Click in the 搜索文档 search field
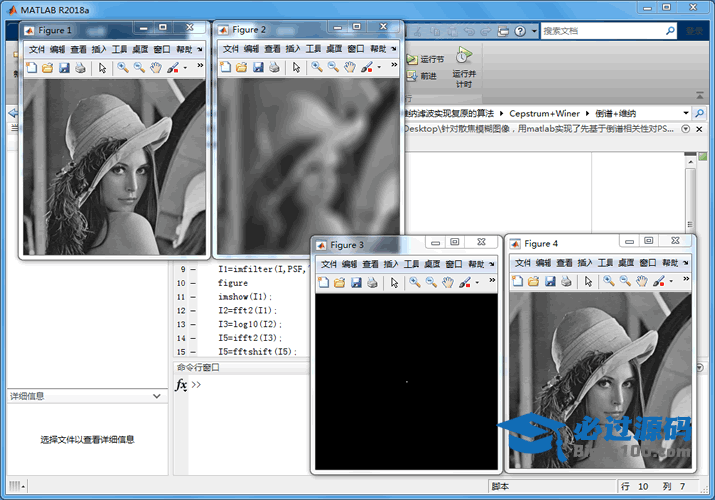 tap(600, 31)
